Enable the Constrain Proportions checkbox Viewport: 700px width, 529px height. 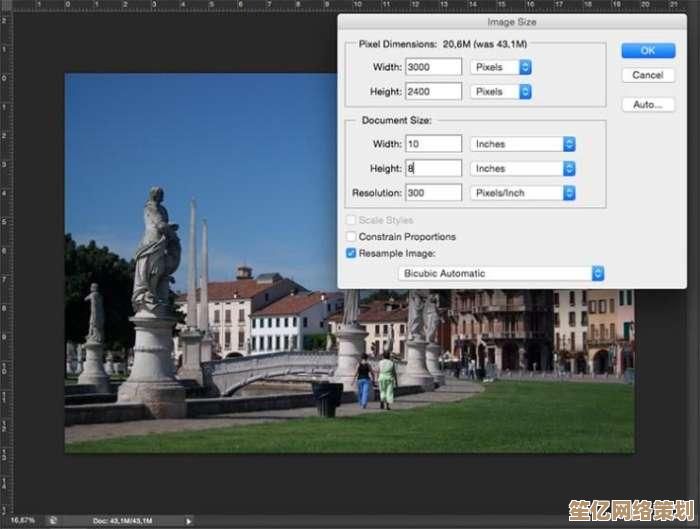click(x=351, y=237)
